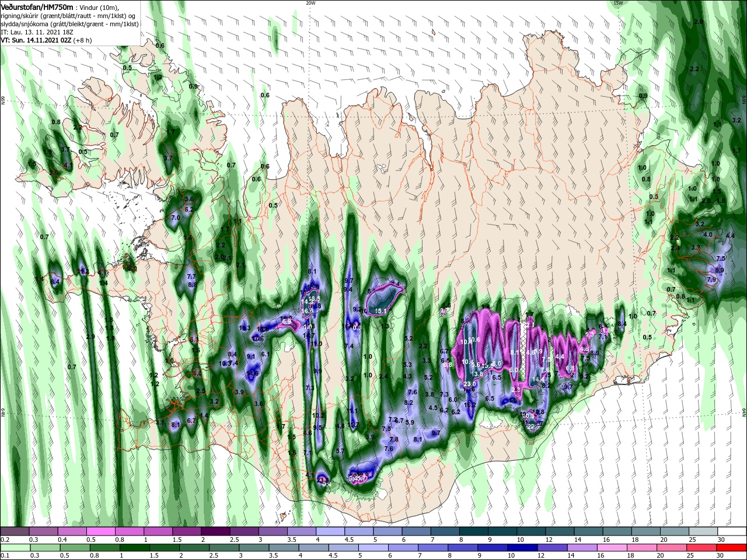Click the light grey swatch labeled 25 in upper legend

pos(703,531)
